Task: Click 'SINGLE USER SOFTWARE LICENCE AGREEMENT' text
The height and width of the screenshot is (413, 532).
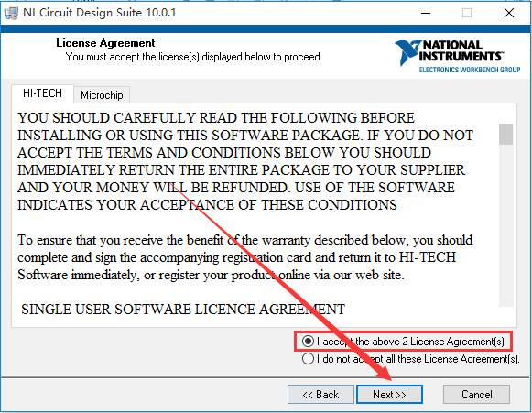Action: point(183,310)
